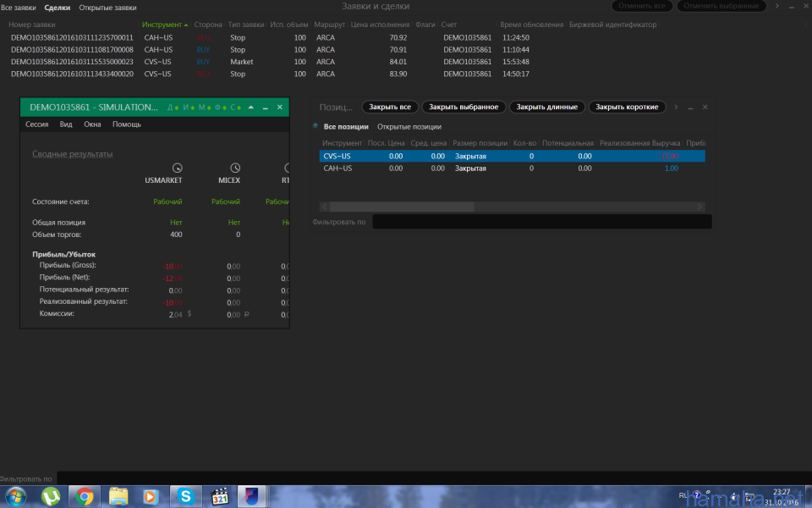Open Windows Start menu
Screen dimensions: 812x508
15,497
